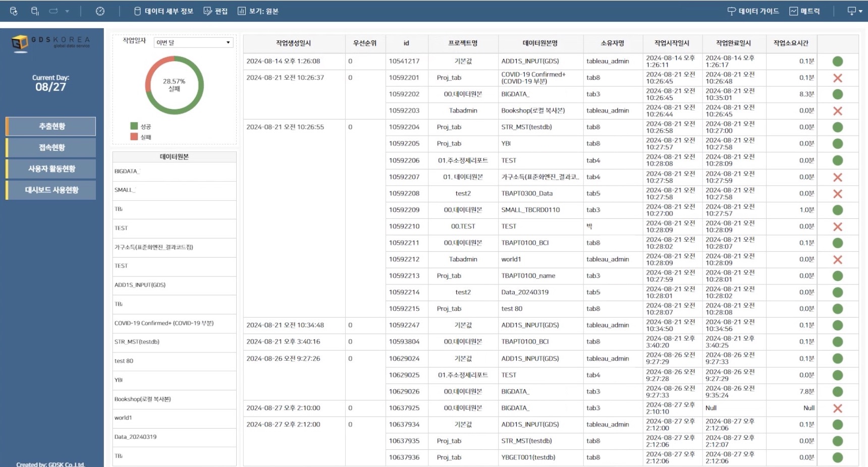
Task: Click the red 실패 legend swatch
Action: point(134,137)
